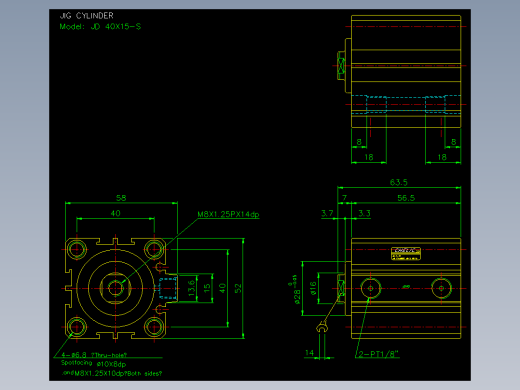This screenshot has height=390, width=520.
Task: Select the 'JIG CYLINDER' title text
Action: click(87, 16)
